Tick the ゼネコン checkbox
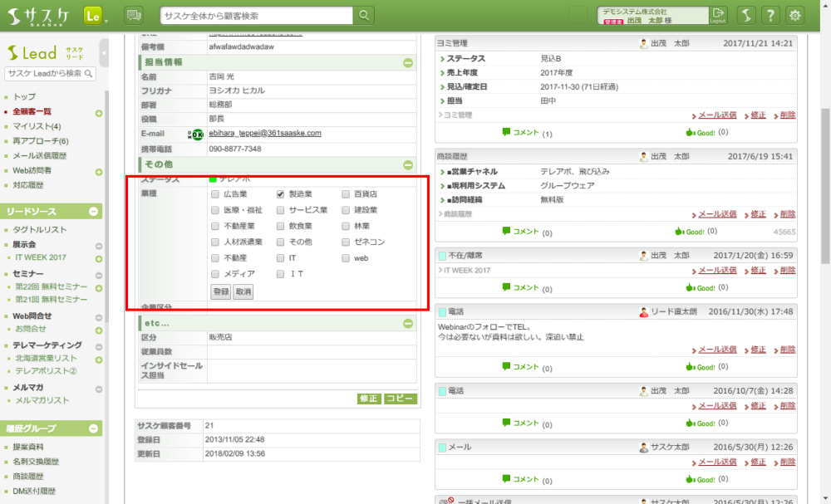 pos(347,242)
